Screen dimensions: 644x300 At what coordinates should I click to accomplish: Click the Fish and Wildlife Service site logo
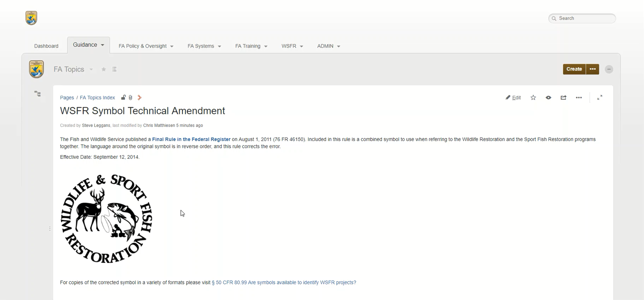(31, 18)
